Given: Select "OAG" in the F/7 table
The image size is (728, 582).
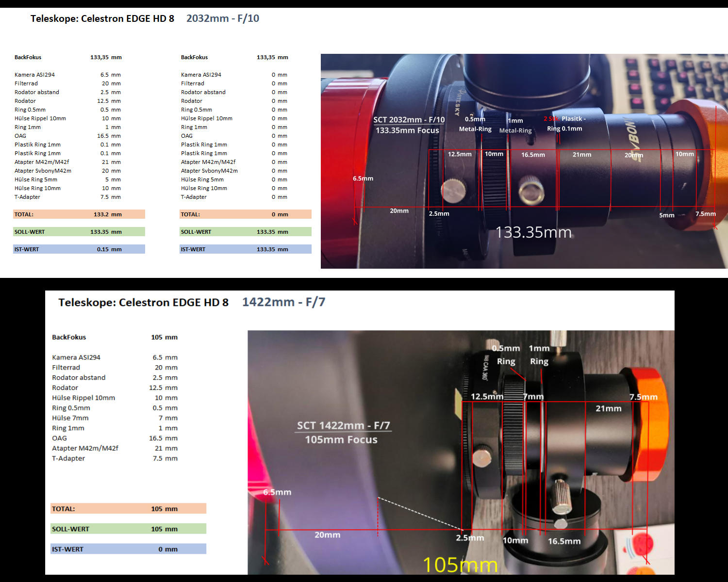Looking at the screenshot, I should coord(59,438).
